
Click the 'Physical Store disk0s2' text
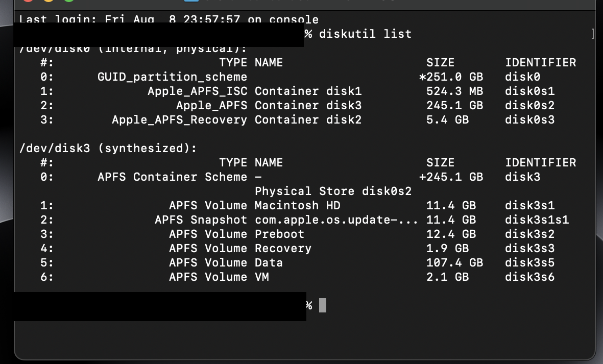333,191
